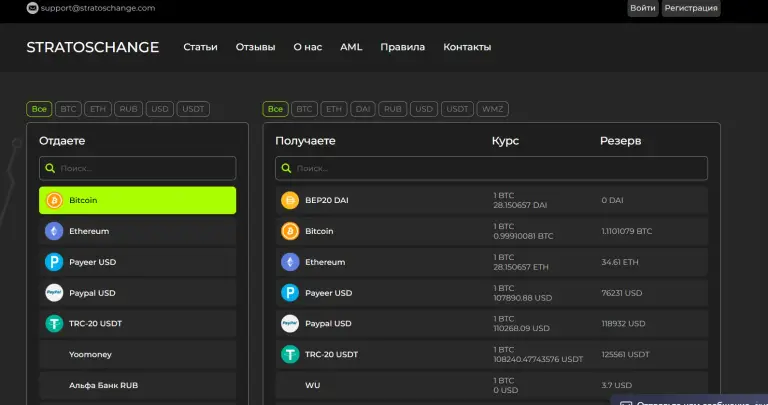Click the support email envelope icon
The height and width of the screenshot is (405, 768).
32,8
